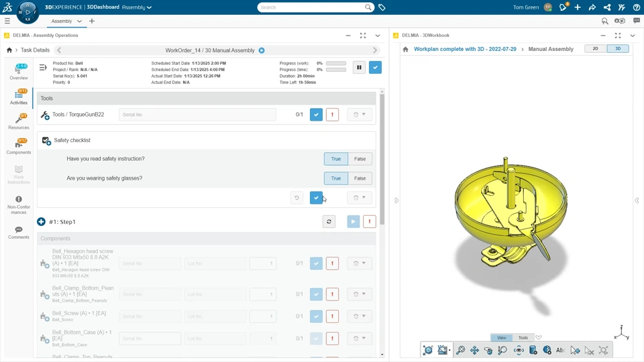Viewport: 644px width, 362px height.
Task: Click home icon in Assembly Operations breadcrumb
Action: point(9,50)
